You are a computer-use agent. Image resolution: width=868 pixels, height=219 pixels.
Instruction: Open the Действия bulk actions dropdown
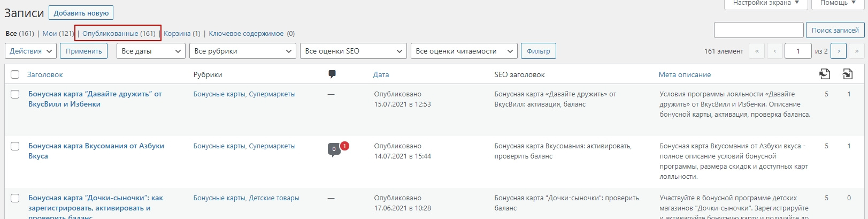[30, 51]
